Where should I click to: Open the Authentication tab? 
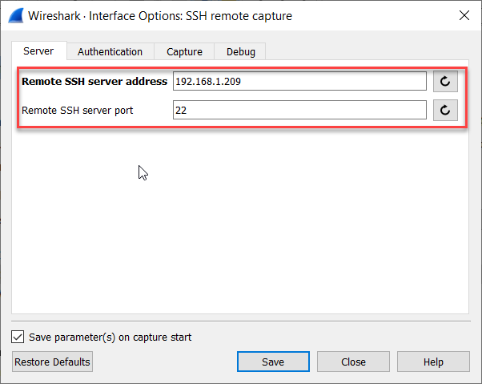pyautogui.click(x=110, y=52)
